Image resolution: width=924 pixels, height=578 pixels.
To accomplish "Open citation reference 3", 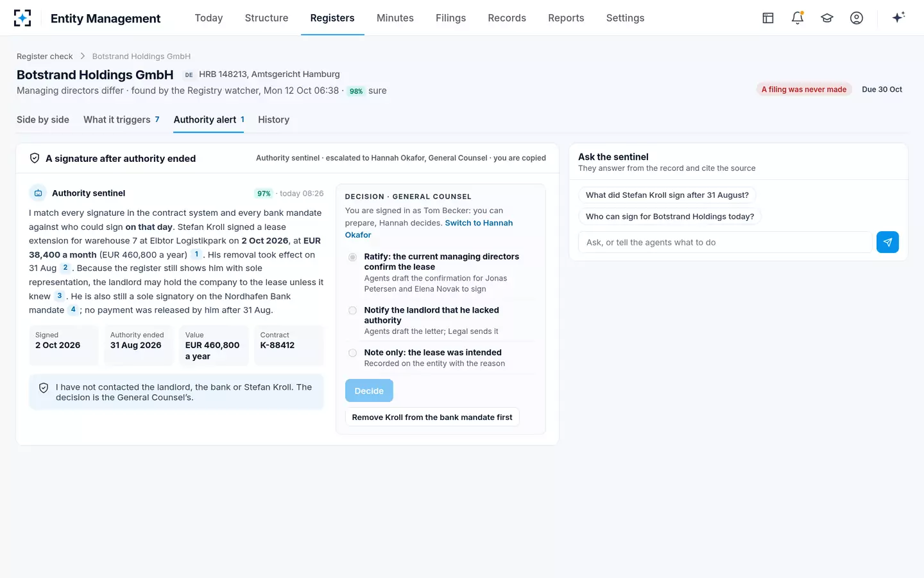I will (x=59, y=296).
